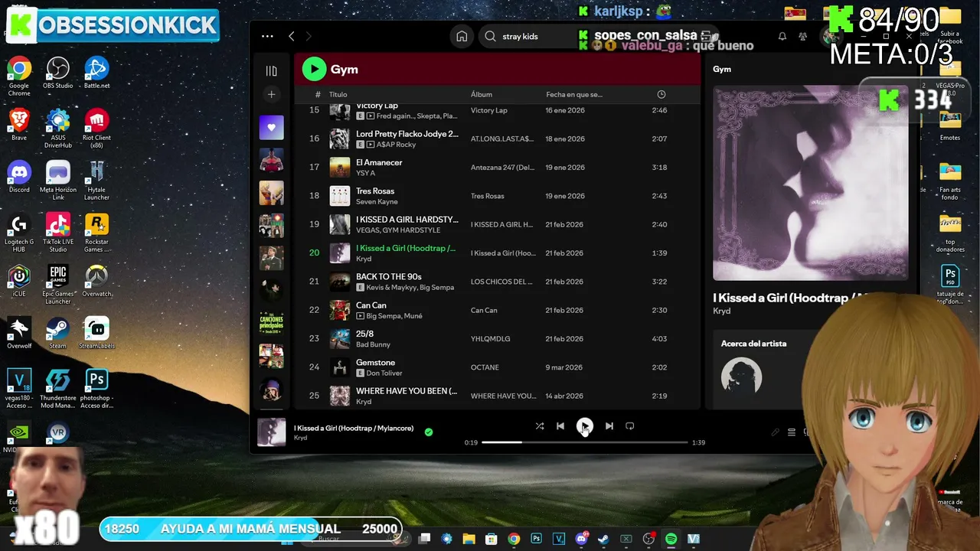Image resolution: width=980 pixels, height=551 pixels.
Task: Open Rockstar Games Launcher shortcut
Action: click(96, 232)
